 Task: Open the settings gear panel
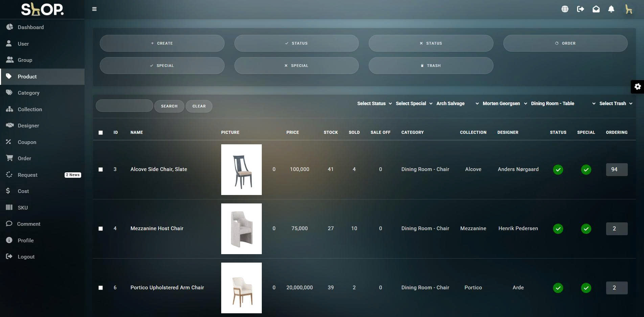638,87
